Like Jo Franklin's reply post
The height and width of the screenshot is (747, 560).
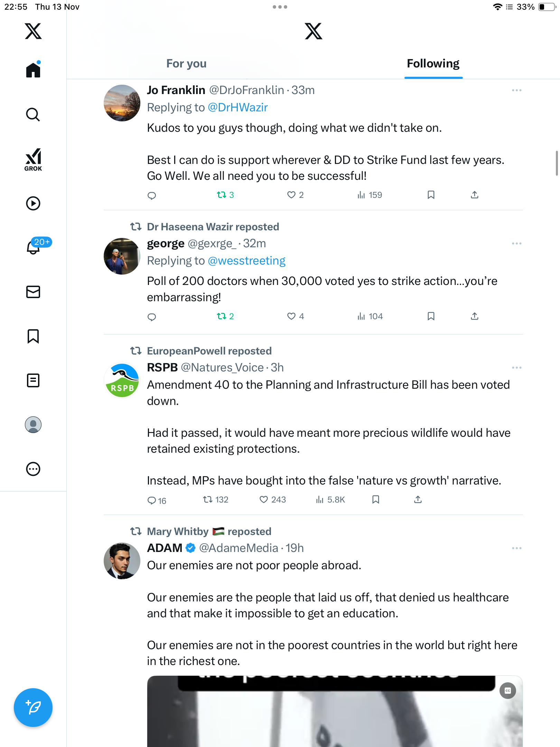(x=291, y=195)
